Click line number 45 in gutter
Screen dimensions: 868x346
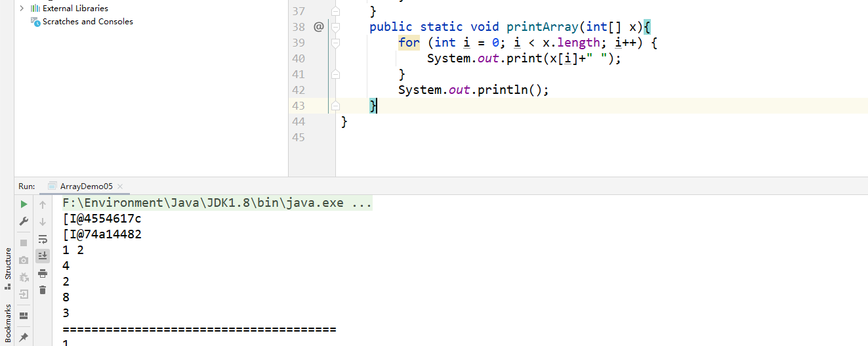[x=298, y=137]
